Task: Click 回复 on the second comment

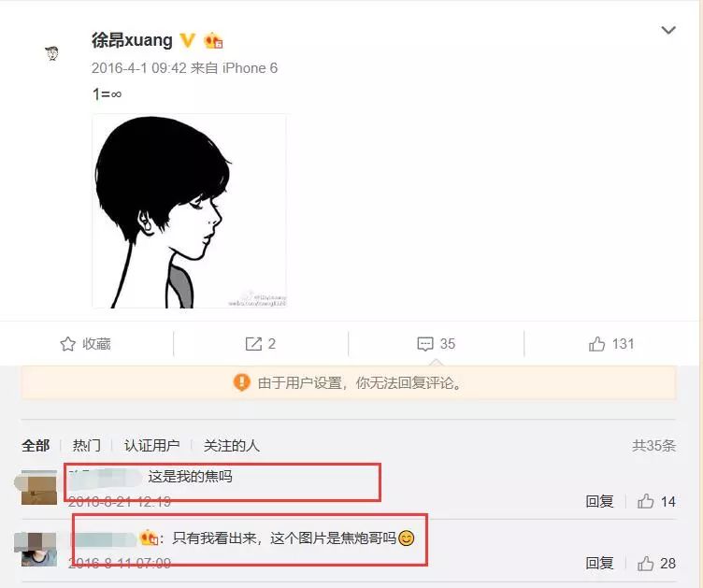Action: [599, 563]
